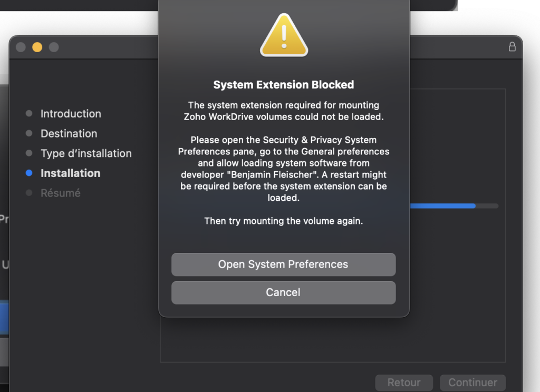Click the yellow warning triangle icon

(284, 35)
